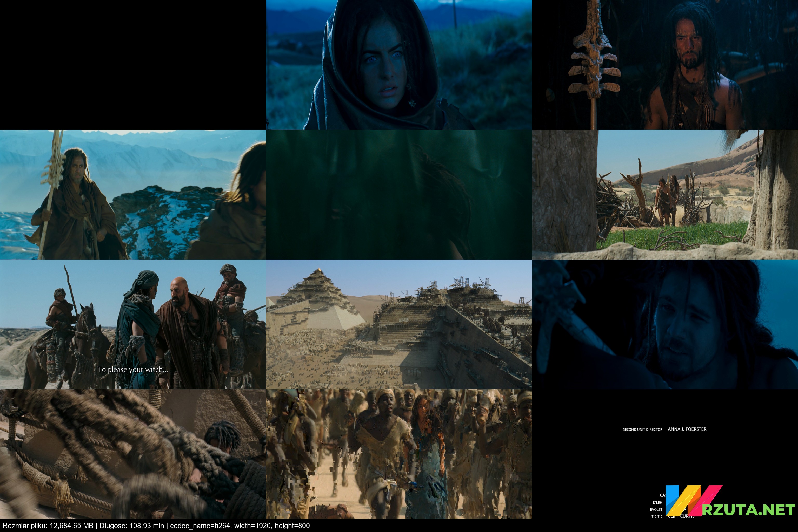Open the blue-tinted dreadlocked man close-up
The height and width of the screenshot is (532, 798).
[665, 324]
